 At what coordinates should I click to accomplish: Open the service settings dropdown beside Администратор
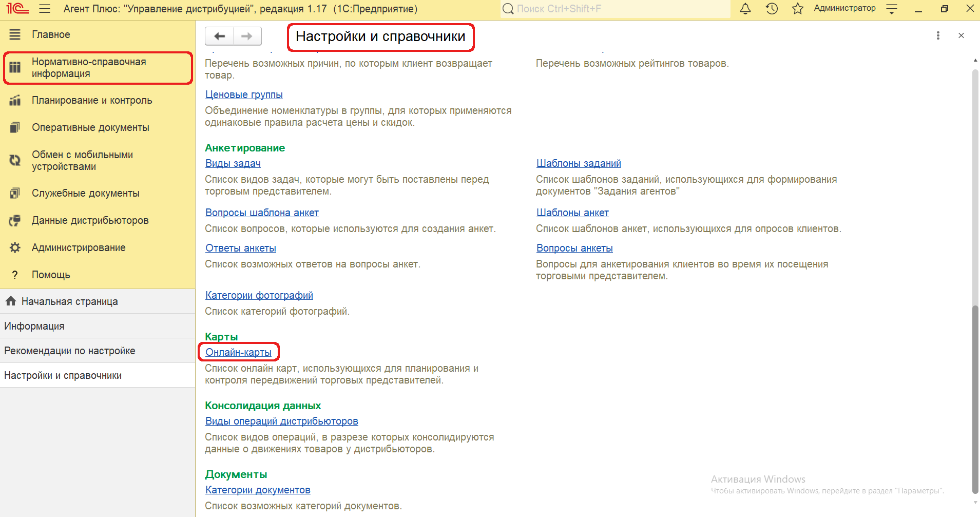coord(892,9)
